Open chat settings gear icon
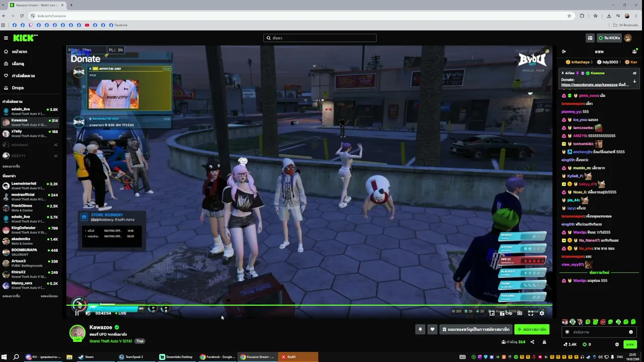This screenshot has height=362, width=644. tap(617, 344)
